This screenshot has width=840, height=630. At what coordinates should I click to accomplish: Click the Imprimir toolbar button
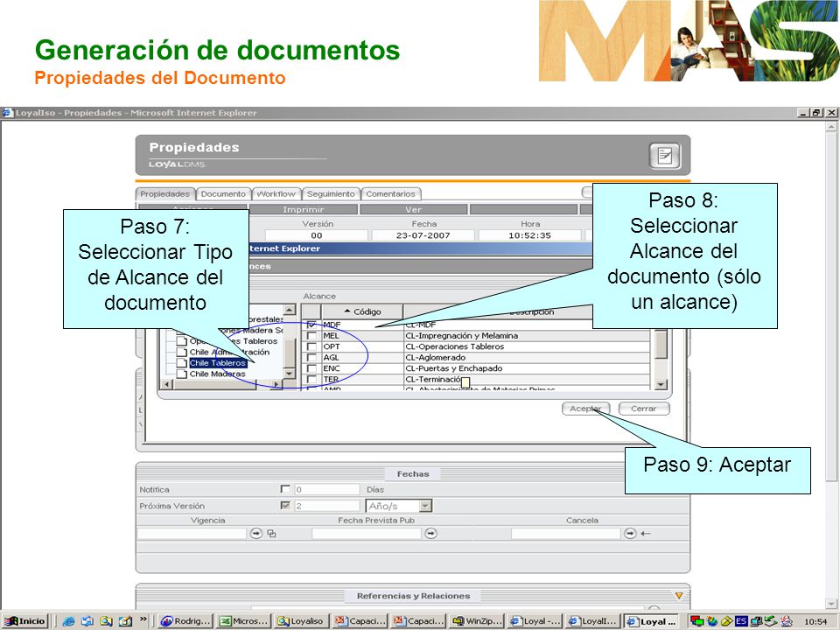[x=304, y=209]
